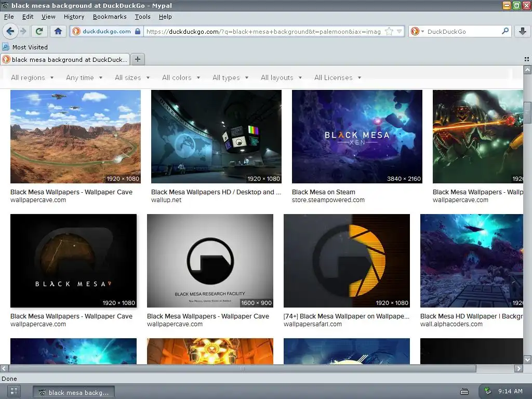Open the Black Mesa Xen thumbnail
The height and width of the screenshot is (399, 532).
tap(357, 137)
